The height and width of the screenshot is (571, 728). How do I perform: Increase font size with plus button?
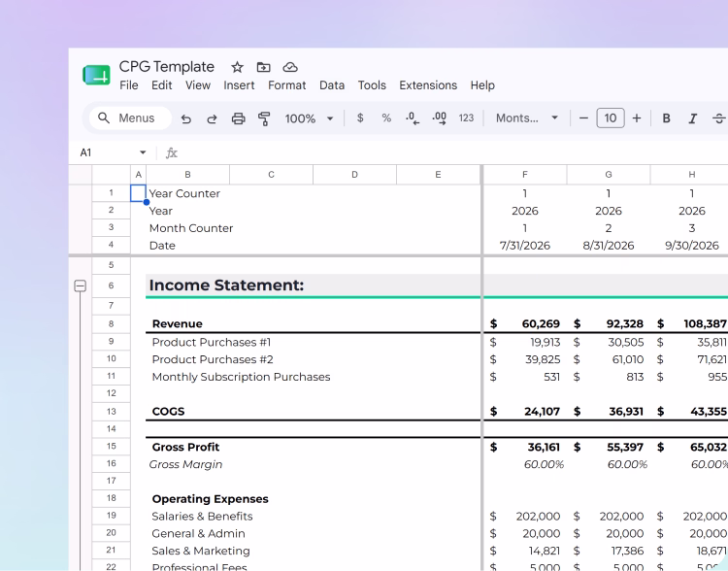(x=637, y=118)
